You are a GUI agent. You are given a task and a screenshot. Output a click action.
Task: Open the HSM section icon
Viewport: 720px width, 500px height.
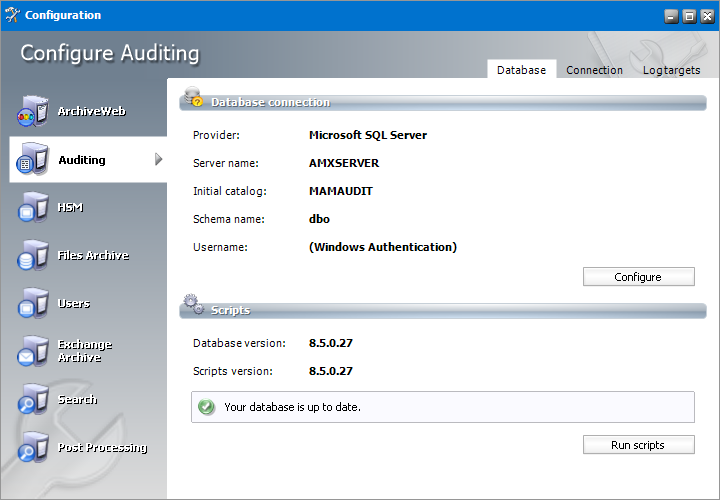(x=32, y=208)
